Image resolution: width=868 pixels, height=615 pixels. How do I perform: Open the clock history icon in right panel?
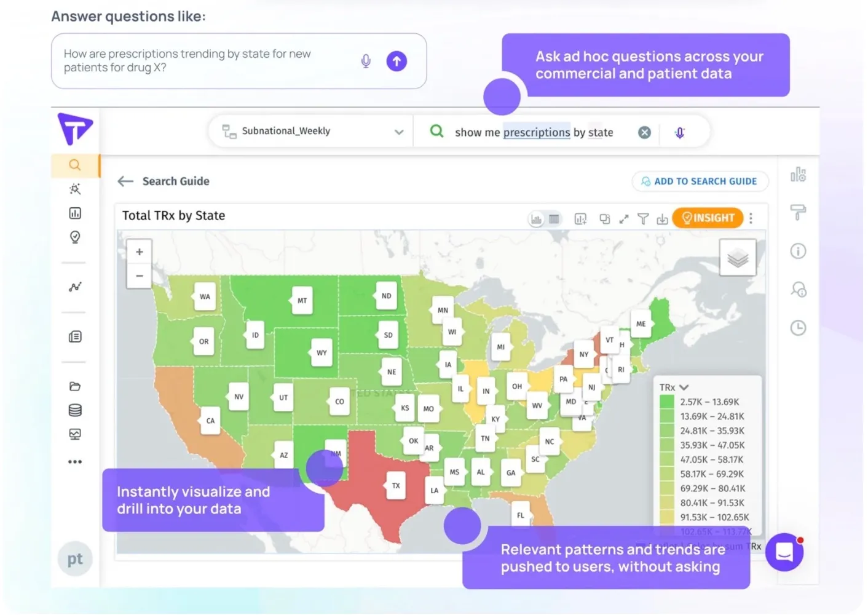798,328
